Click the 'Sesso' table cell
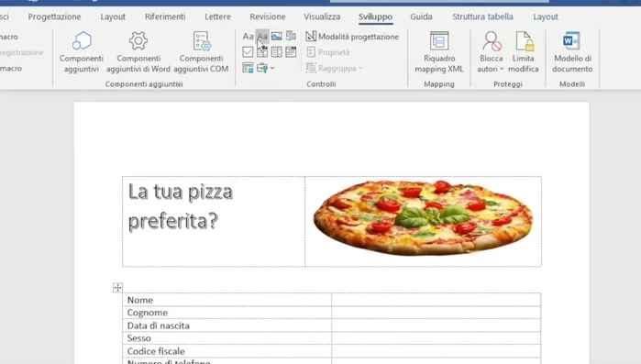The width and height of the screenshot is (641, 364). click(227, 338)
